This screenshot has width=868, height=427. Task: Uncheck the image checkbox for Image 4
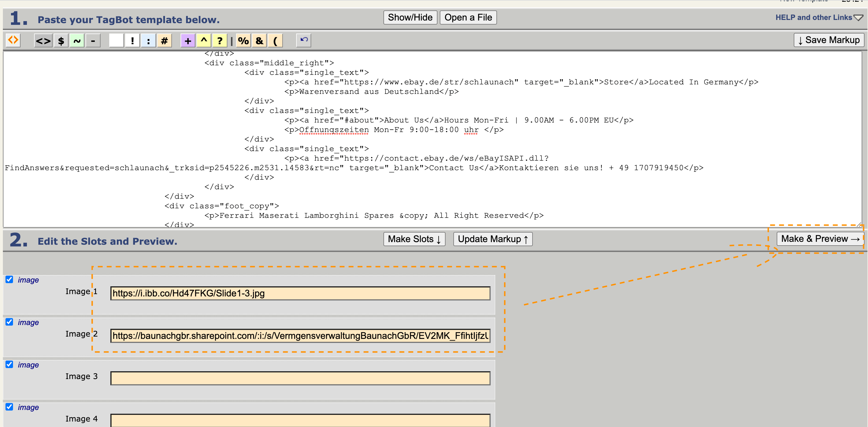(10, 407)
